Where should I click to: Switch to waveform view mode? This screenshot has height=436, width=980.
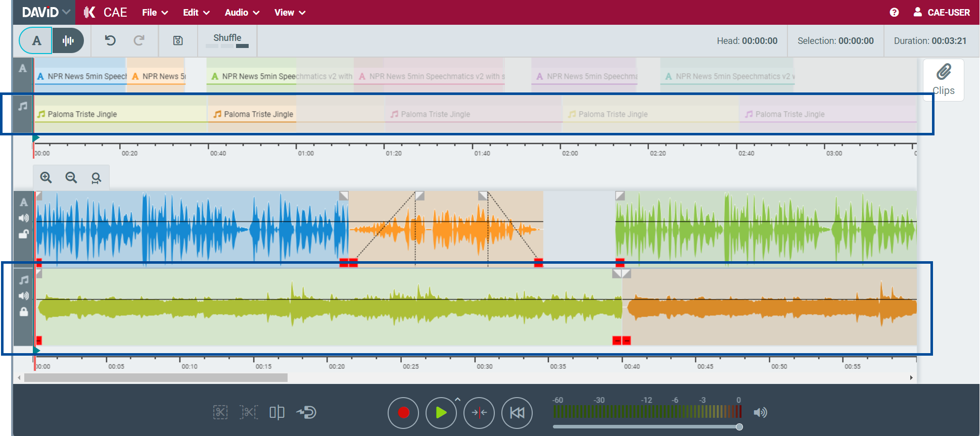pyautogui.click(x=68, y=40)
